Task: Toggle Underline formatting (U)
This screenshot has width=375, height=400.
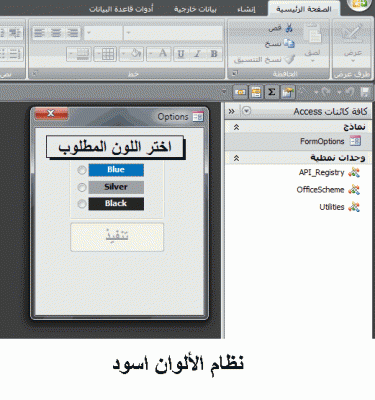Action: pyautogui.click(x=181, y=54)
